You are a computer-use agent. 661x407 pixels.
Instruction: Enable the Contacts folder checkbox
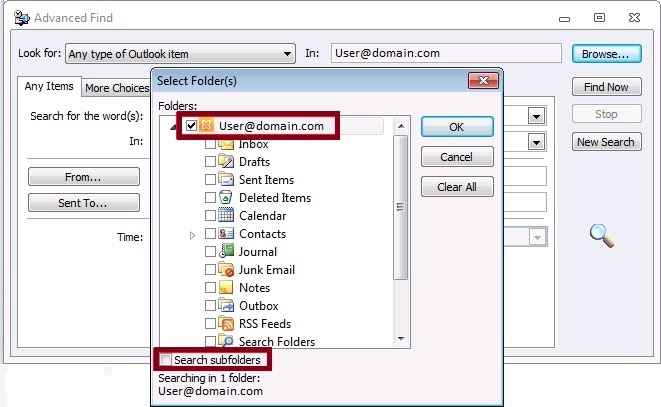[210, 233]
